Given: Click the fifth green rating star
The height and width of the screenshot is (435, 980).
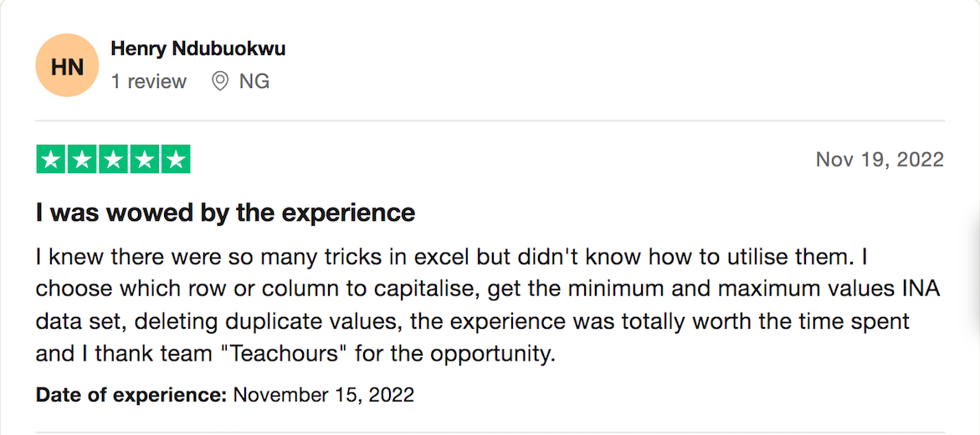Looking at the screenshot, I should pos(176,160).
